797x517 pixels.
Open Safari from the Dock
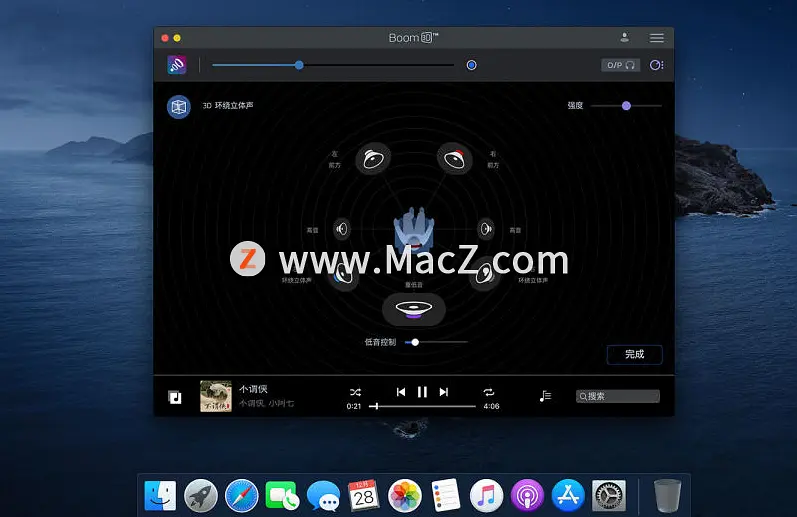[x=241, y=495]
